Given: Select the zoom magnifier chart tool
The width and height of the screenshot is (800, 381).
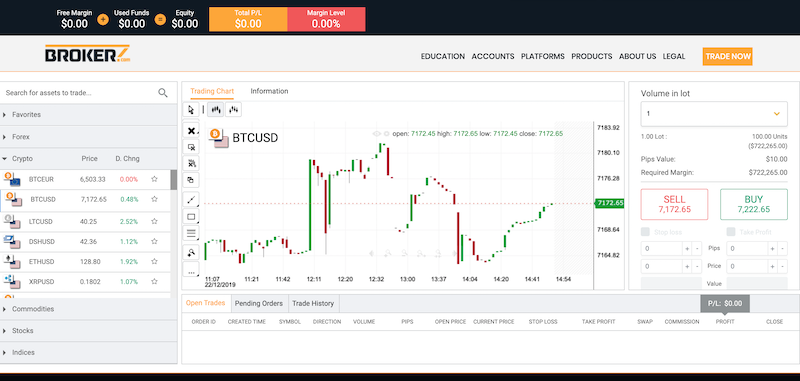Looking at the screenshot, I should pos(191,252).
